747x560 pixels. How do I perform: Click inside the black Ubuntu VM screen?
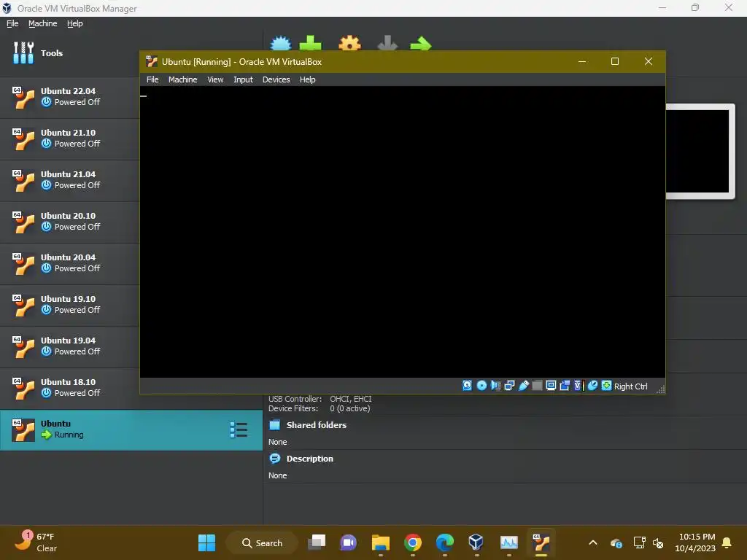tap(402, 232)
